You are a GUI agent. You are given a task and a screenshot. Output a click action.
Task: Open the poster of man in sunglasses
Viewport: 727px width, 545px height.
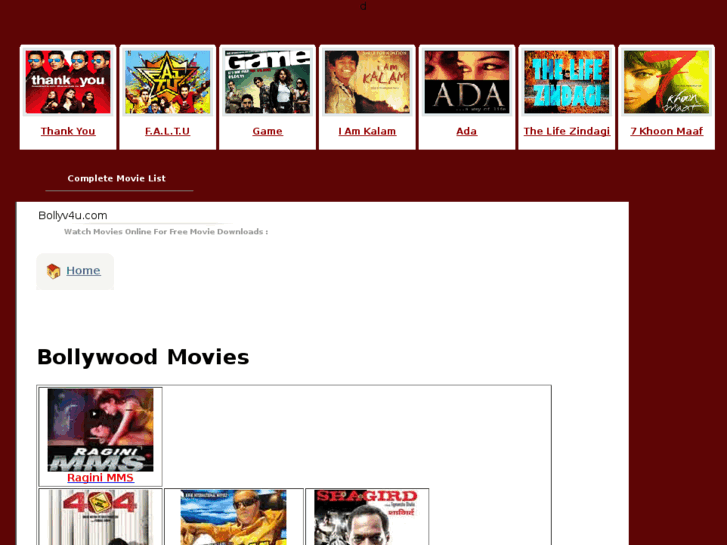pos(233,518)
